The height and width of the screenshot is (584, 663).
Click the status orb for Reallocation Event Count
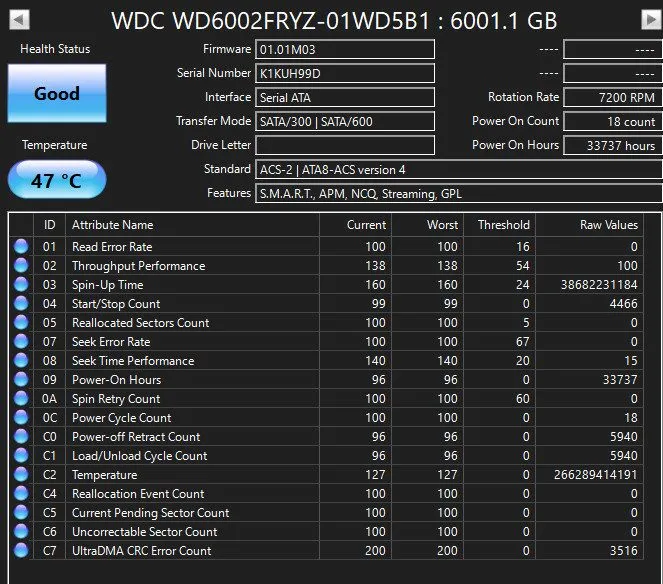click(21, 494)
